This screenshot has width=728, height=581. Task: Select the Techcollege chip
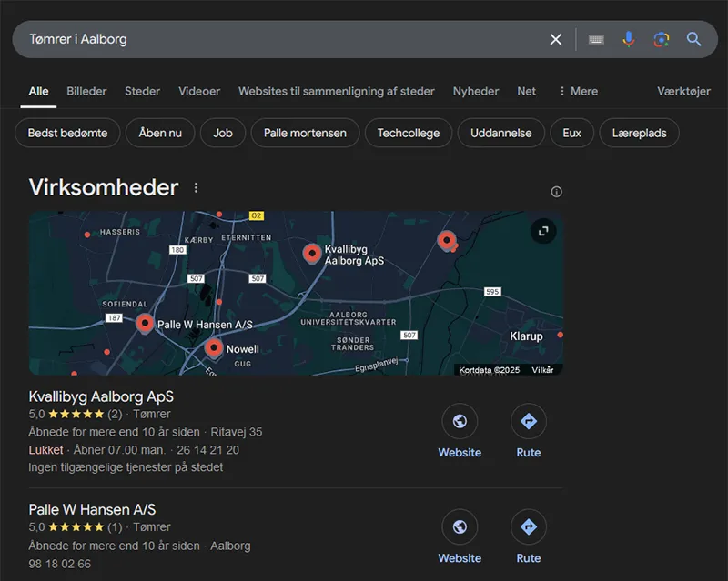(x=409, y=133)
